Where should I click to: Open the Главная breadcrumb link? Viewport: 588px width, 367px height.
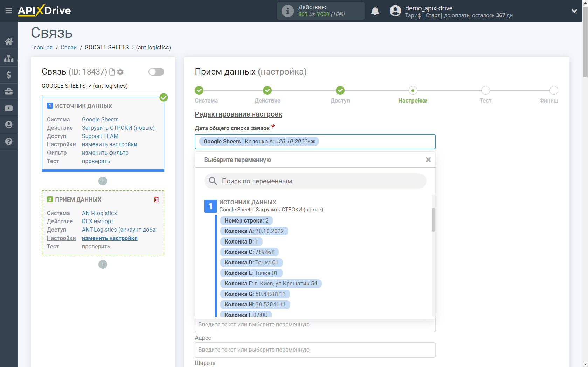(x=42, y=48)
